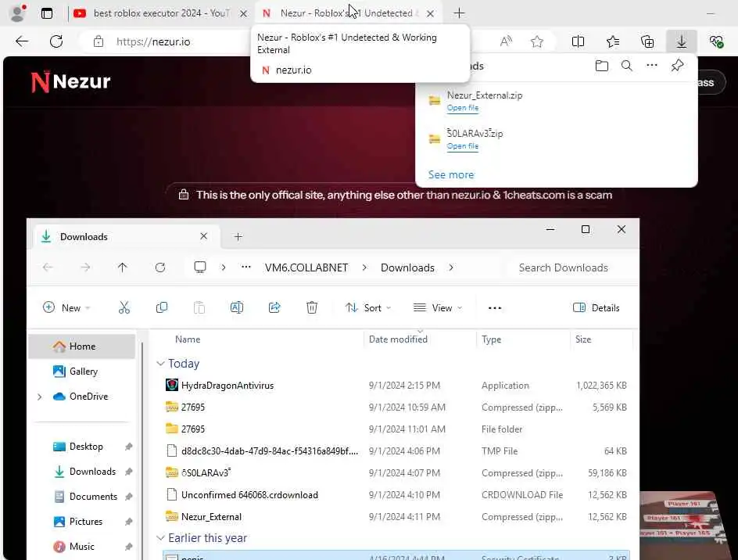The image size is (738, 560).
Task: Toggle the downloads toolbar button
Action: [x=682, y=41]
